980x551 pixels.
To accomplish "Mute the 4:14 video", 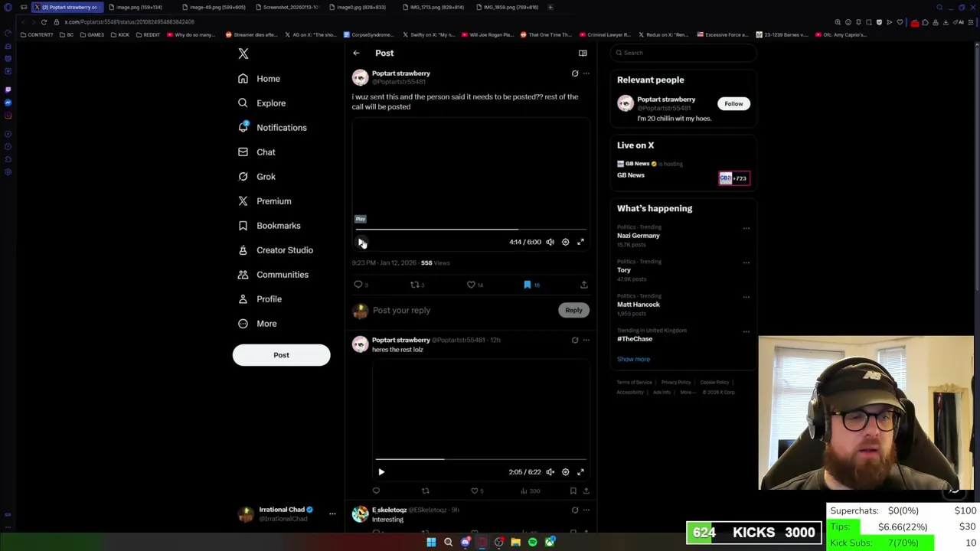I will click(550, 242).
